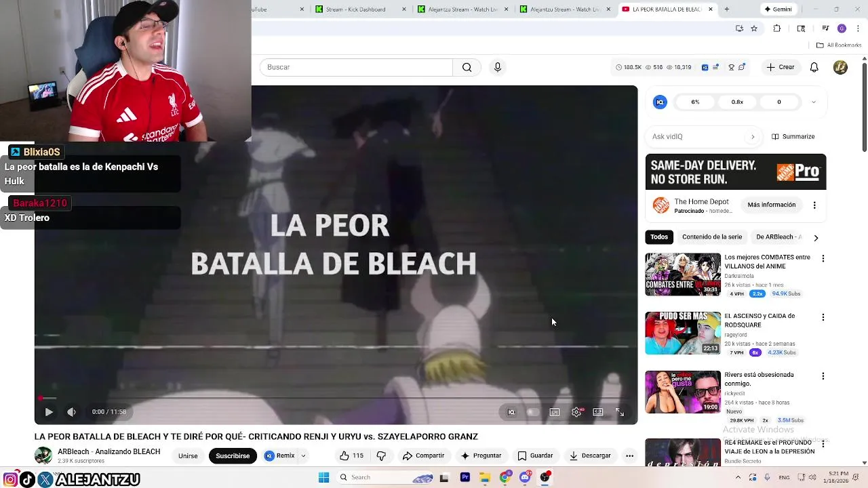Open the Mejores COMBATES entre VILLANOS thumbnail
Viewport: 868px width, 488px height.
(x=683, y=274)
